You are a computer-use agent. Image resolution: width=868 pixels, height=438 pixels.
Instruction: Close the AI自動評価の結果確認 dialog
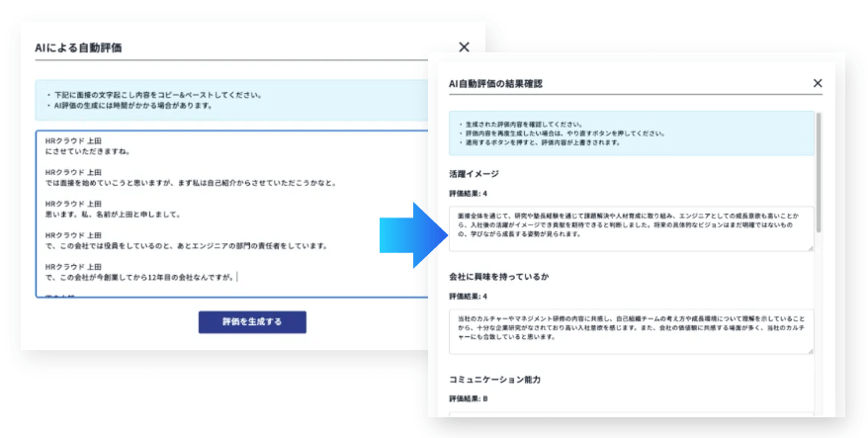coord(818,83)
